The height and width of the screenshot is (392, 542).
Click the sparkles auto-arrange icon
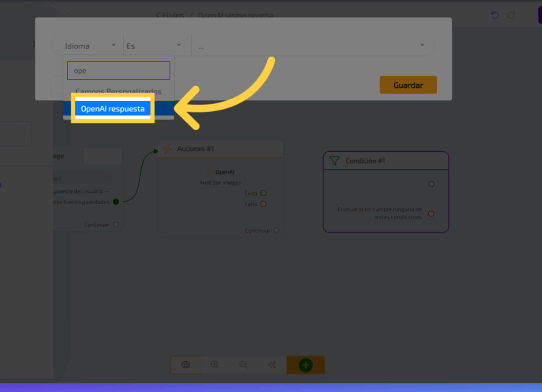[x=272, y=365]
